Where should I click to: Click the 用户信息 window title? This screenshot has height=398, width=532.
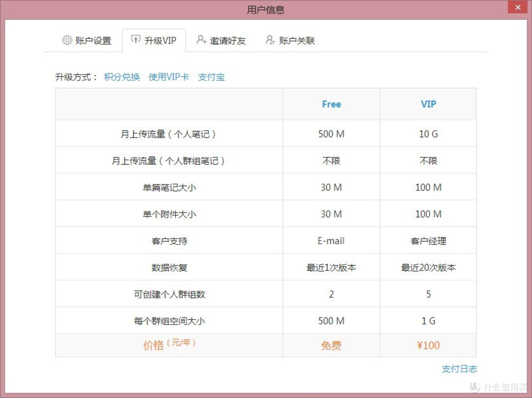tap(266, 9)
